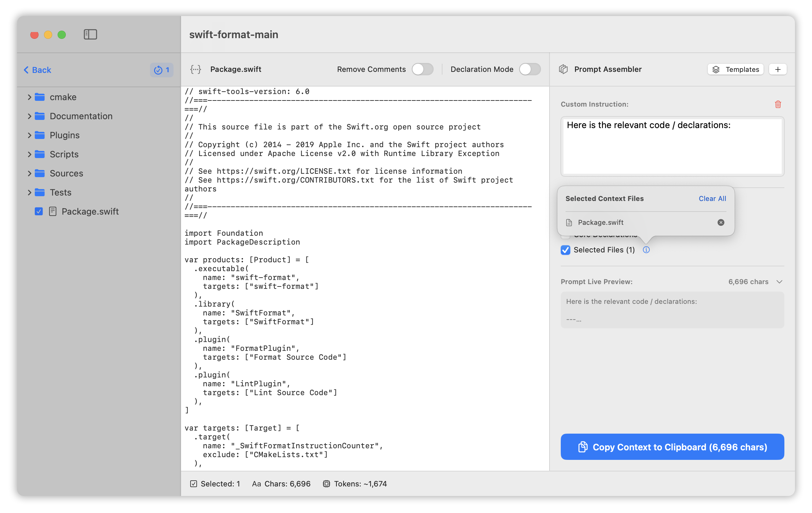Click the cmake folder icon
812x513 pixels.
(x=40, y=97)
